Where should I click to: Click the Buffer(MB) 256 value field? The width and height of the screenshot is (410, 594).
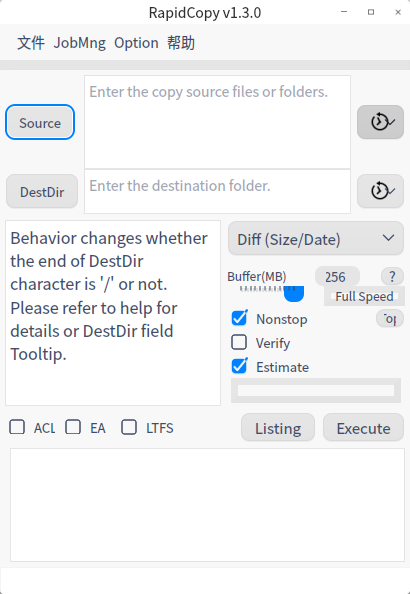337,277
